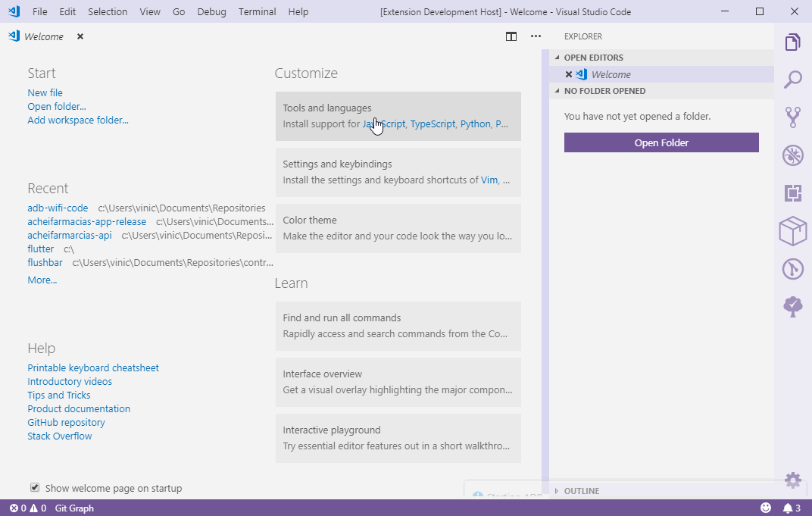Open GitHub repository link

[x=66, y=423]
